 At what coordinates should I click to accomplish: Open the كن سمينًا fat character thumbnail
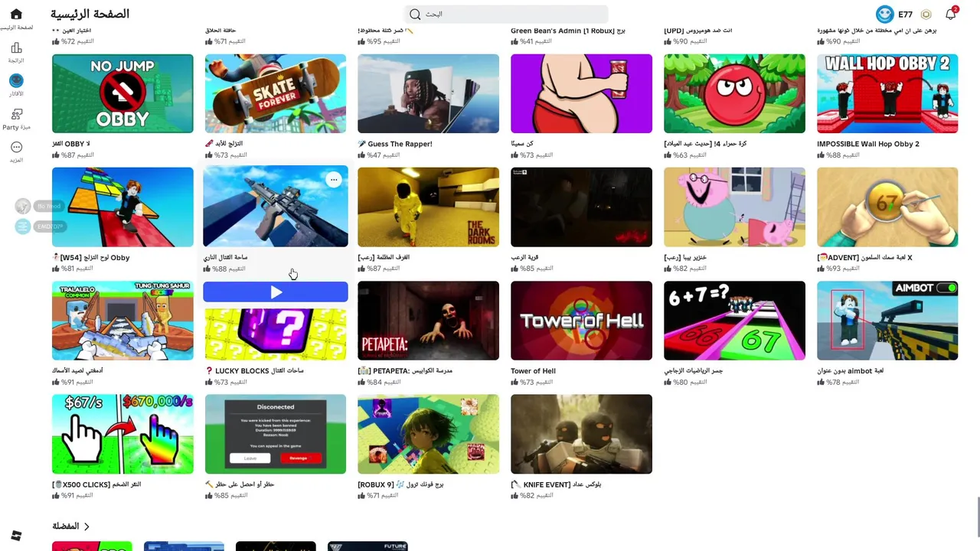point(581,93)
